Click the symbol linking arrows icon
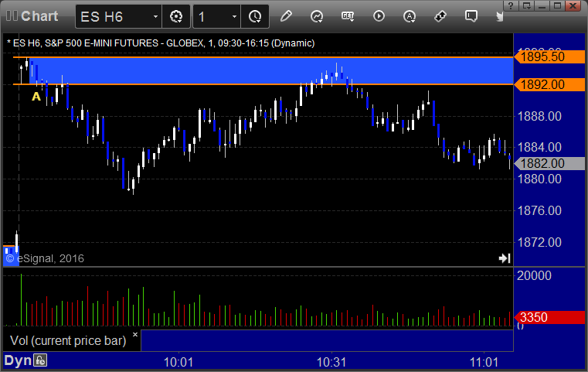 coord(440,16)
